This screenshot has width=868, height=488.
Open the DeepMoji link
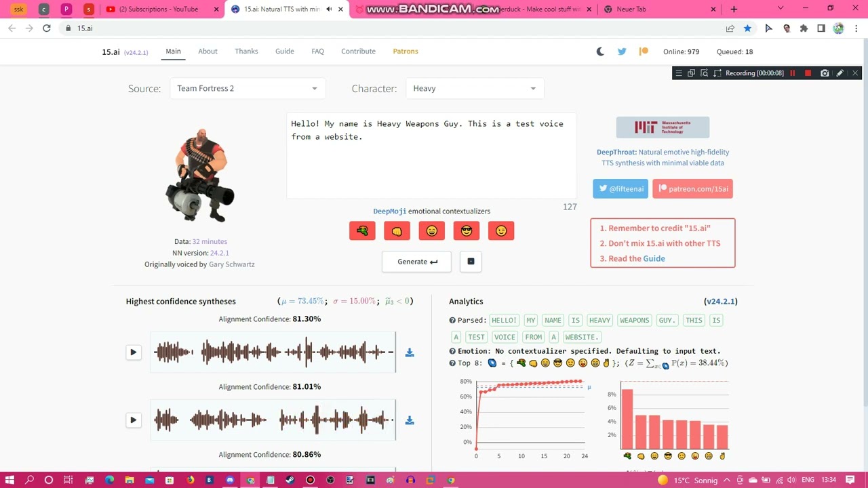[x=389, y=211]
